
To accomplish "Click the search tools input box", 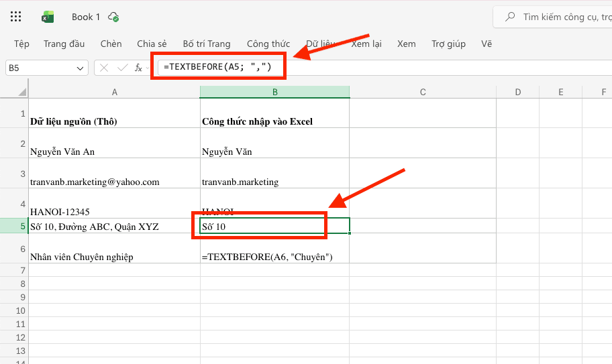I will pos(554,17).
